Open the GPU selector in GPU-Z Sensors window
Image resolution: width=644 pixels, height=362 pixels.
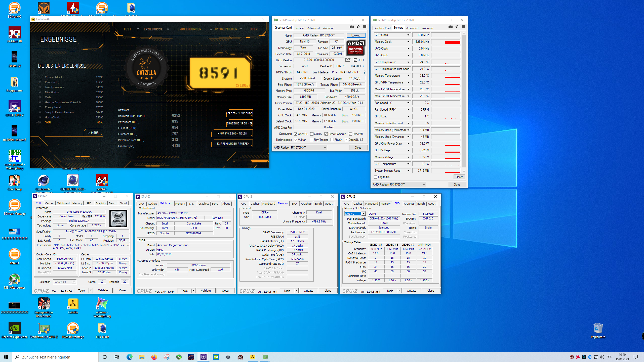pos(399,185)
